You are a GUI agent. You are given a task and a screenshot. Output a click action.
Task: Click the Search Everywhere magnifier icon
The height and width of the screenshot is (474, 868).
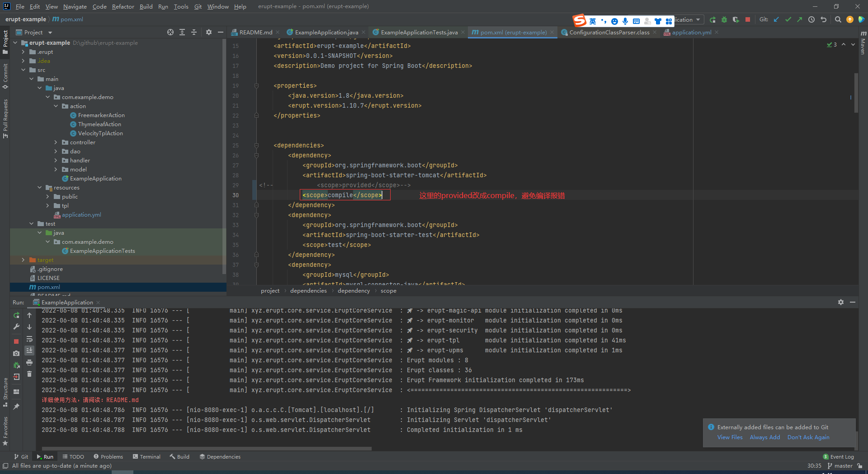pyautogui.click(x=838, y=20)
